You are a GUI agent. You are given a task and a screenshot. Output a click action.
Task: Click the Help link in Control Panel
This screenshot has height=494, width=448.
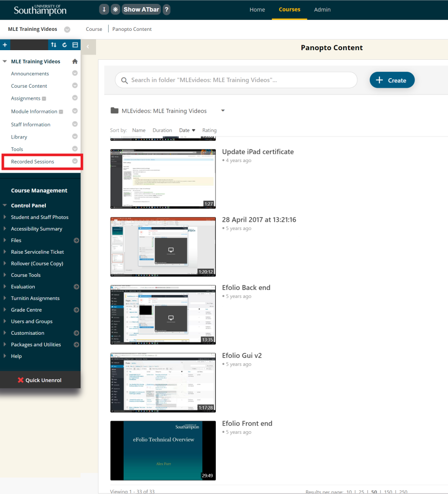point(16,356)
